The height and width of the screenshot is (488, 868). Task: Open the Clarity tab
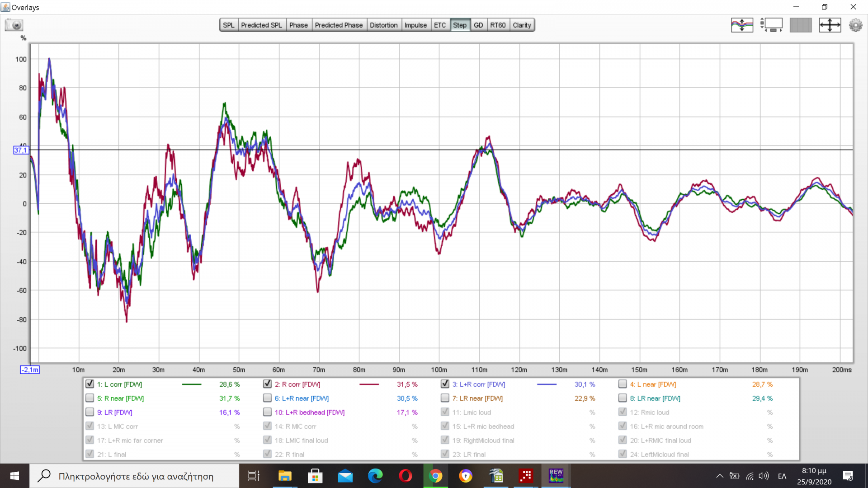[x=522, y=25]
